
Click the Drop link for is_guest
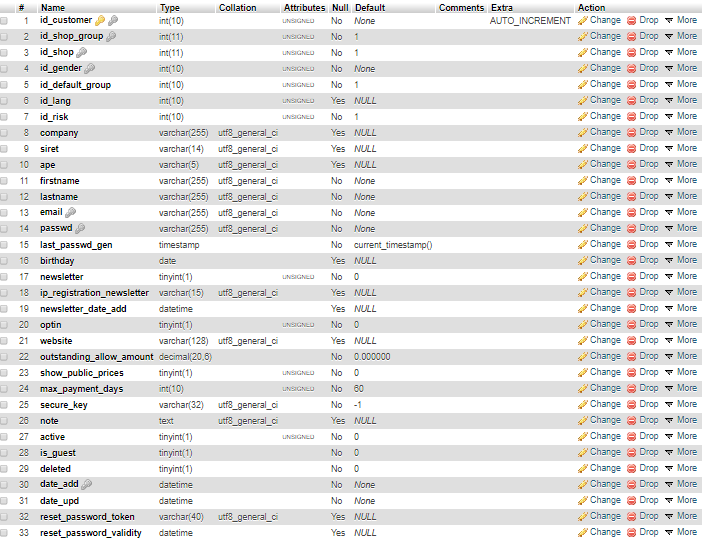pyautogui.click(x=648, y=452)
